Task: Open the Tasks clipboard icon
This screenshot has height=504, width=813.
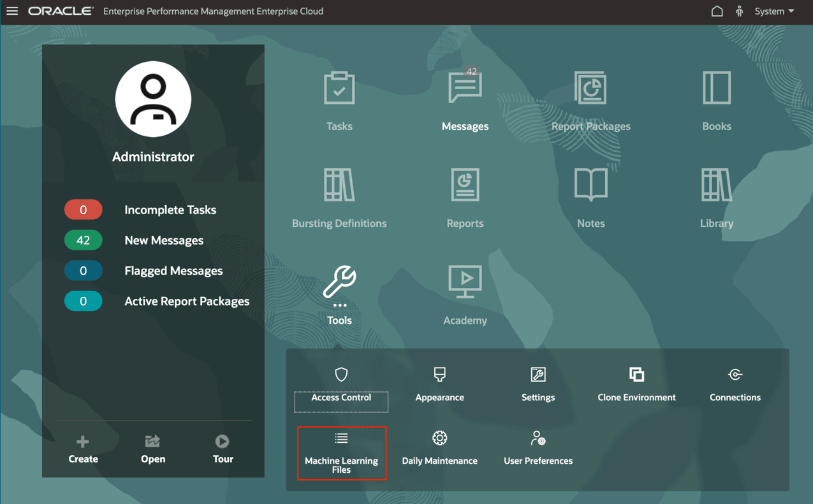Action: (339, 87)
